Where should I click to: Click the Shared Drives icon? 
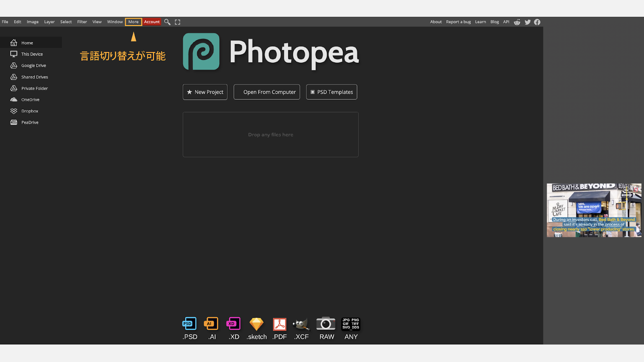14,77
